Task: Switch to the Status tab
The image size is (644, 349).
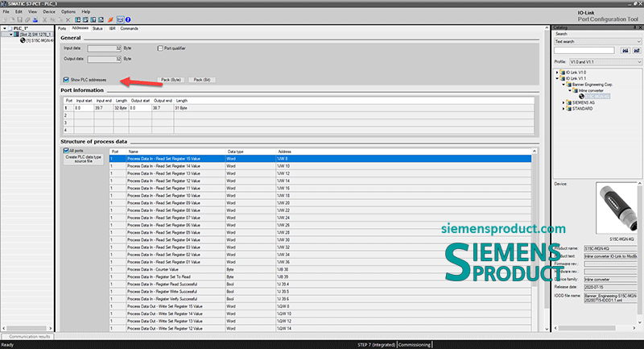Action: coord(97,29)
